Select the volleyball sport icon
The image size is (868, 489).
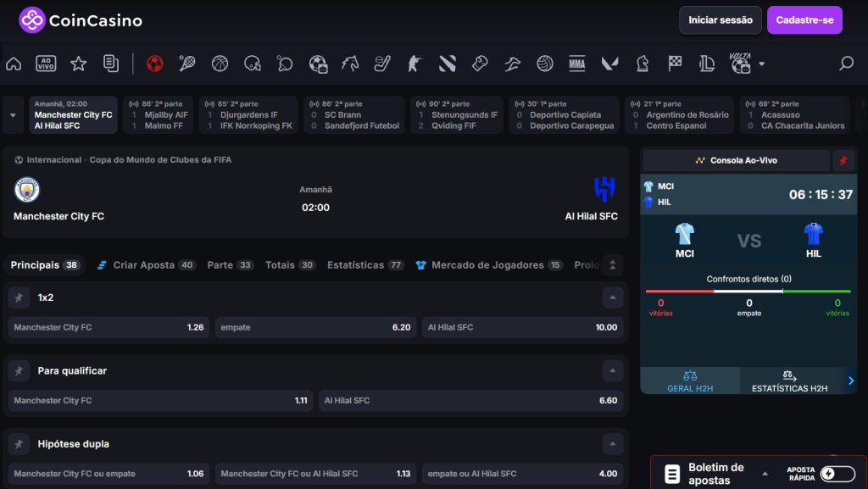click(545, 64)
